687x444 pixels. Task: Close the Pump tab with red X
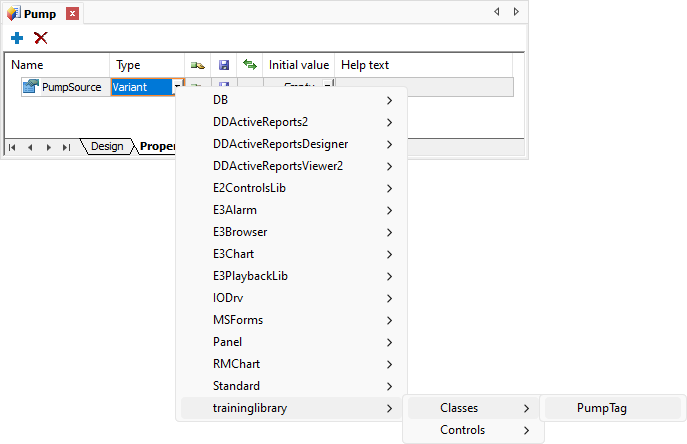click(72, 13)
